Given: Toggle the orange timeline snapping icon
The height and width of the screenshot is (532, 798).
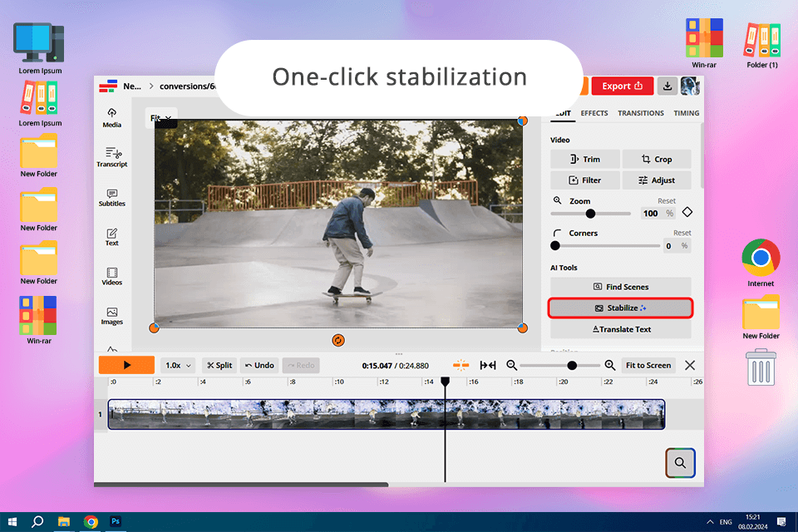Looking at the screenshot, I should tap(461, 365).
